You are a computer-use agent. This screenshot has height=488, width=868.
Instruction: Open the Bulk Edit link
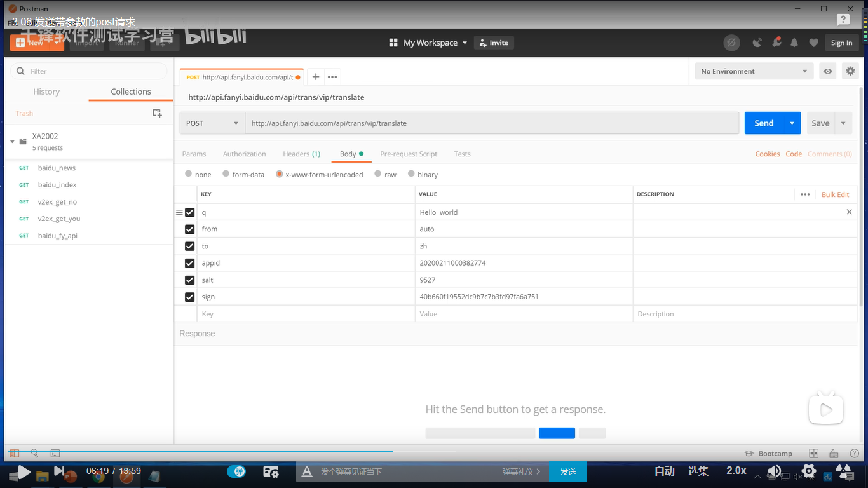click(x=835, y=194)
